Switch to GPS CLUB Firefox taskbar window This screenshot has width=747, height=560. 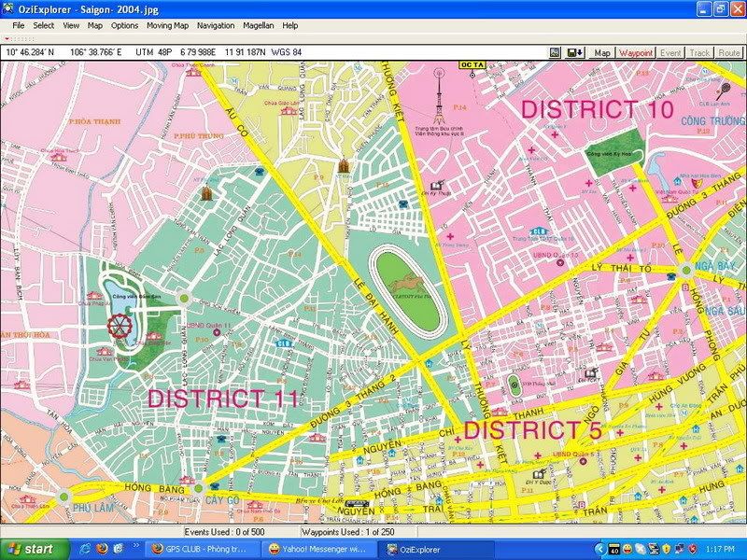(201, 550)
